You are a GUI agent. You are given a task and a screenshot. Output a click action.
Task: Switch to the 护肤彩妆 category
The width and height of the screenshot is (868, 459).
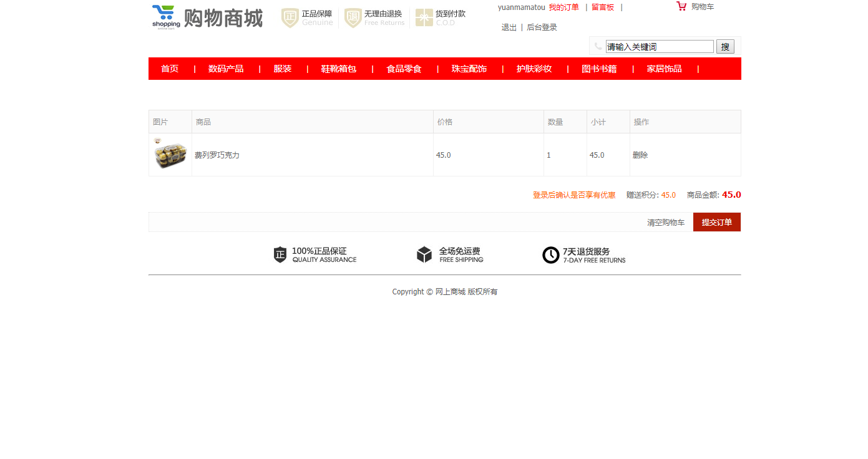coord(535,69)
